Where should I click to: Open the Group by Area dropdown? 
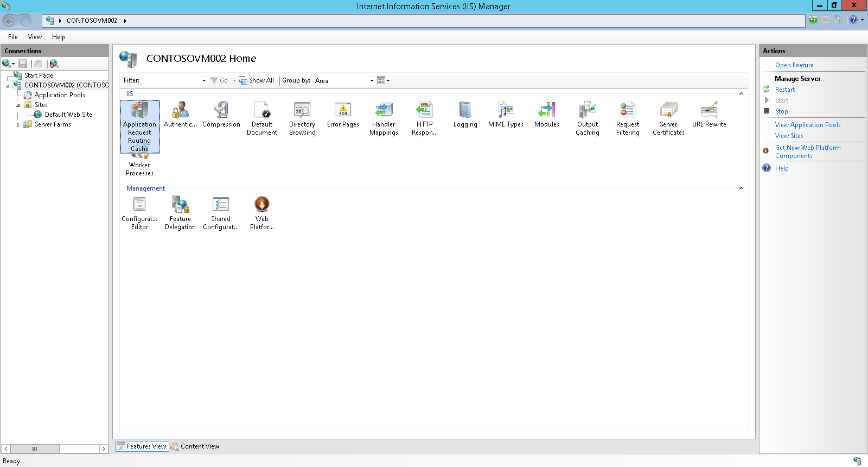pos(372,80)
